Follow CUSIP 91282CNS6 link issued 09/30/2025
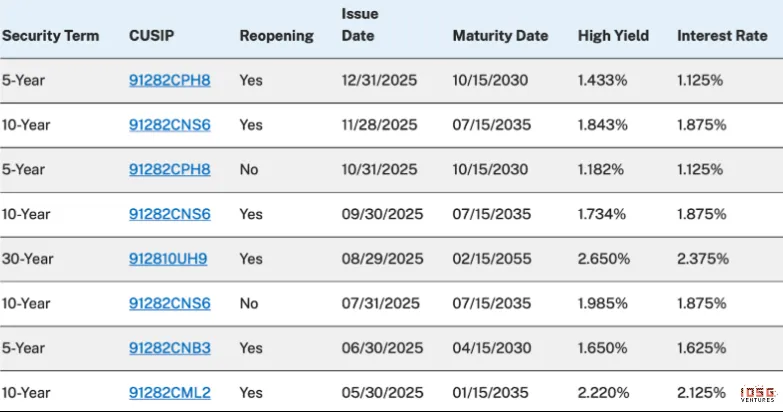This screenshot has width=783, height=412. point(169,214)
